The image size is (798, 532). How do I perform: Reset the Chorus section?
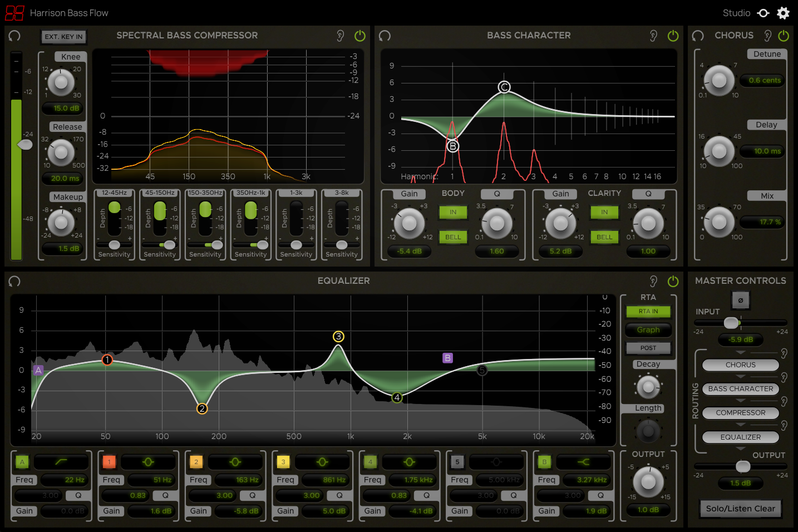(698, 36)
